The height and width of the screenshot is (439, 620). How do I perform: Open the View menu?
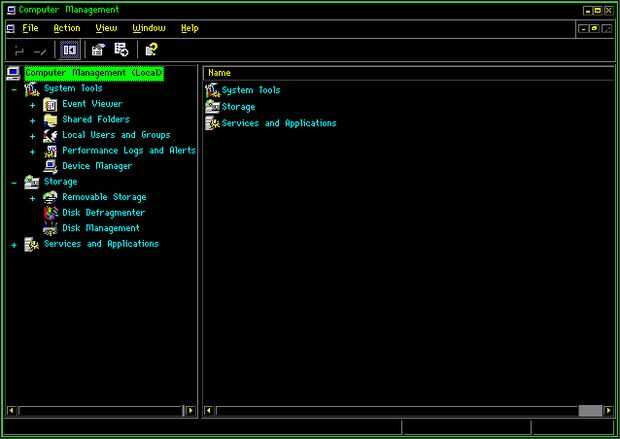coord(106,28)
